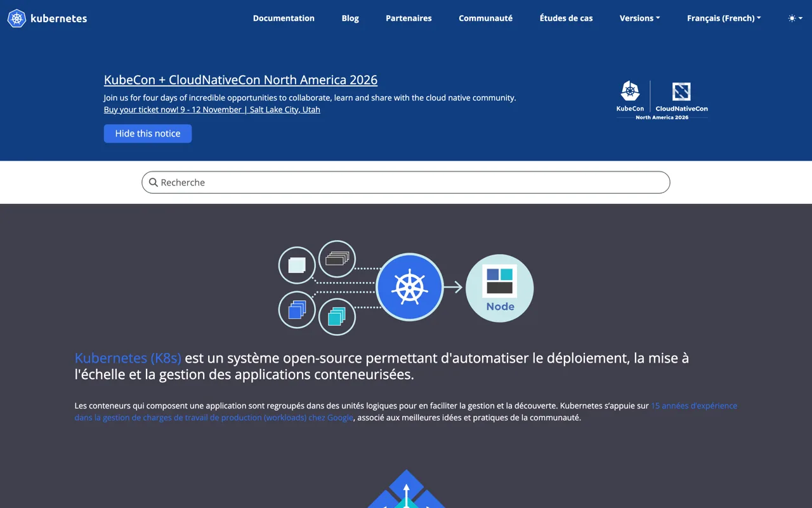
Task: Click the single-container circle icon in the diagram
Action: click(297, 265)
